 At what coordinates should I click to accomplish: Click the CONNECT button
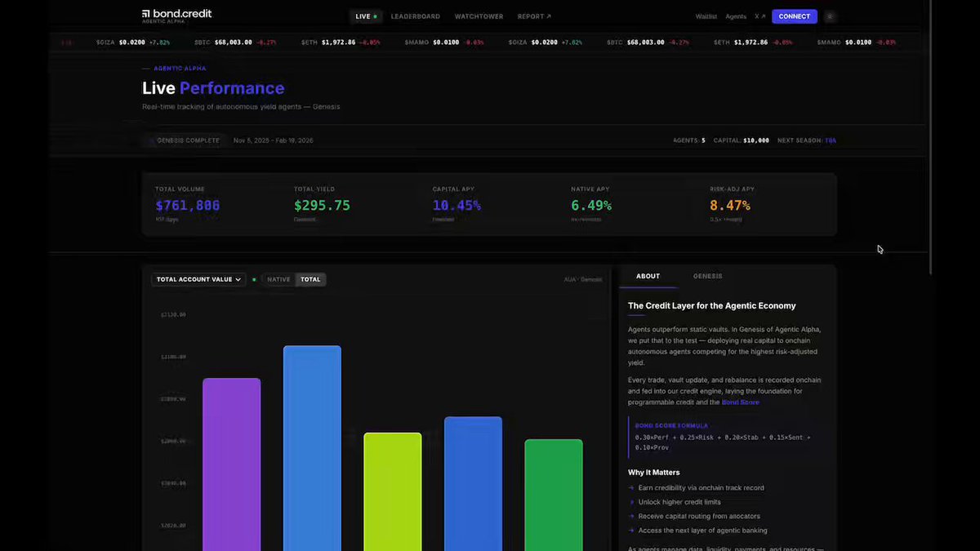(x=795, y=16)
